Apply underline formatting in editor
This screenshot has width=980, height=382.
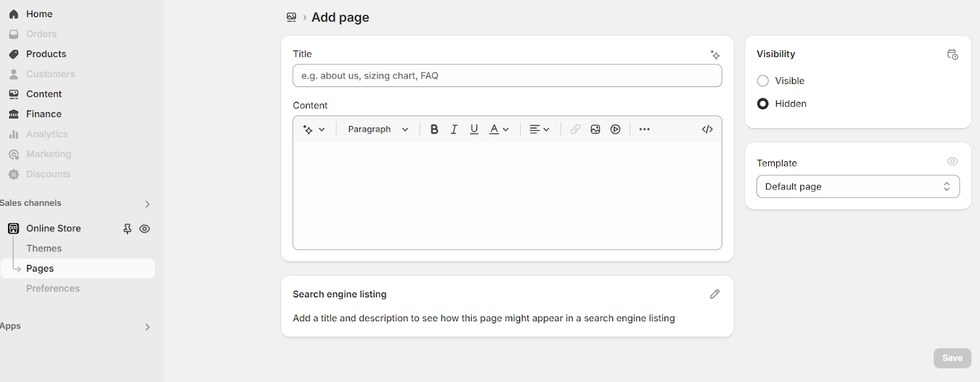[474, 129]
